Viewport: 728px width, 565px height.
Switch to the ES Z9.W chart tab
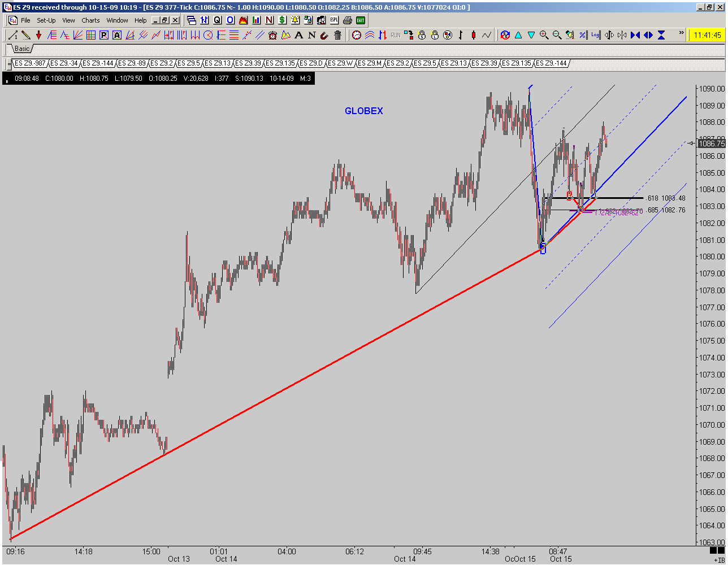click(x=341, y=63)
